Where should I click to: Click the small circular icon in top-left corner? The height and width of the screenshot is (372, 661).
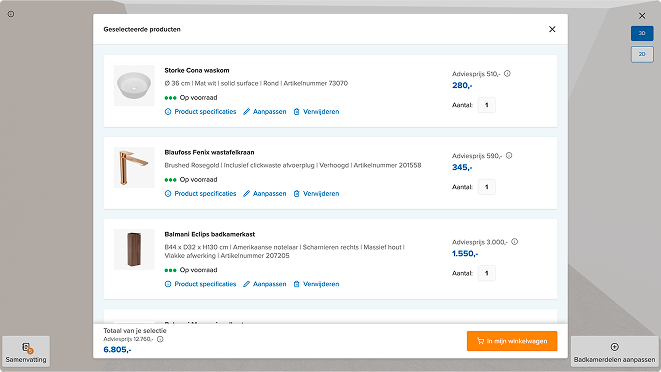(11, 14)
